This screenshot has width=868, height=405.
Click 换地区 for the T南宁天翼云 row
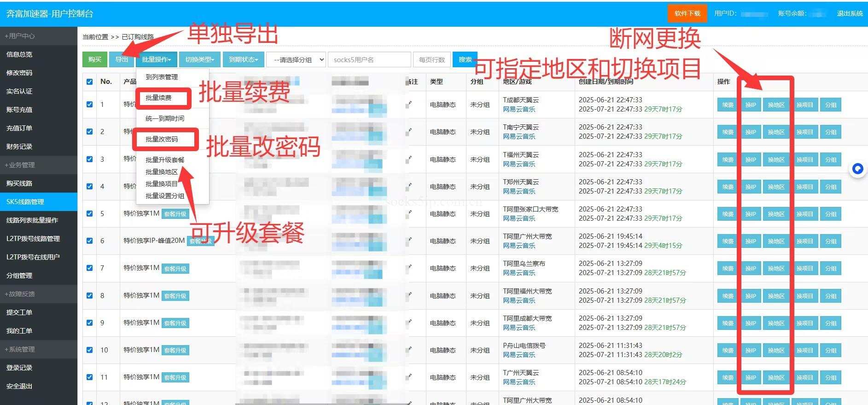[x=776, y=132]
